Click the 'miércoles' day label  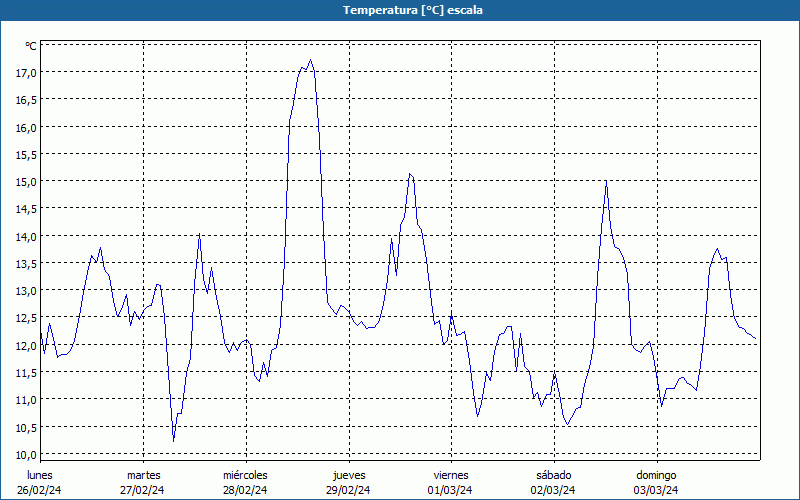(245, 475)
